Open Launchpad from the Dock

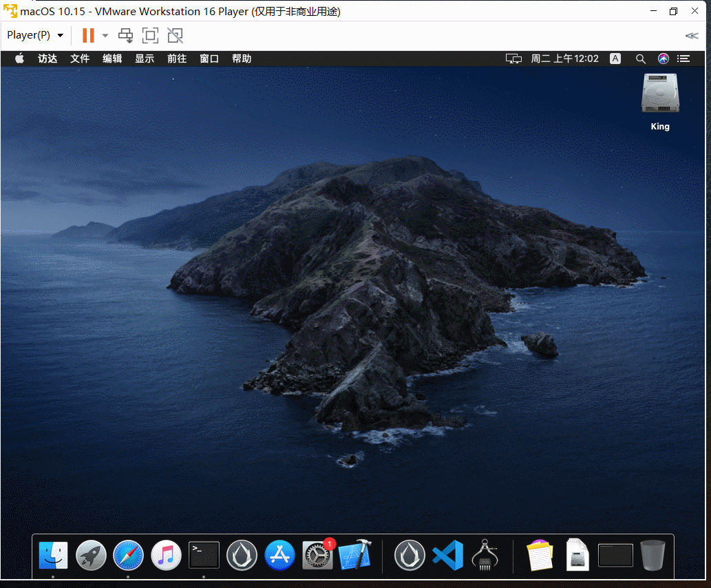pos(91,556)
